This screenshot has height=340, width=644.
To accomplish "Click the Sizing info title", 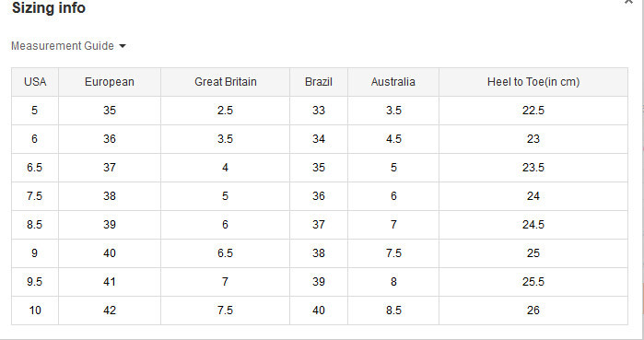I will click(x=49, y=7).
